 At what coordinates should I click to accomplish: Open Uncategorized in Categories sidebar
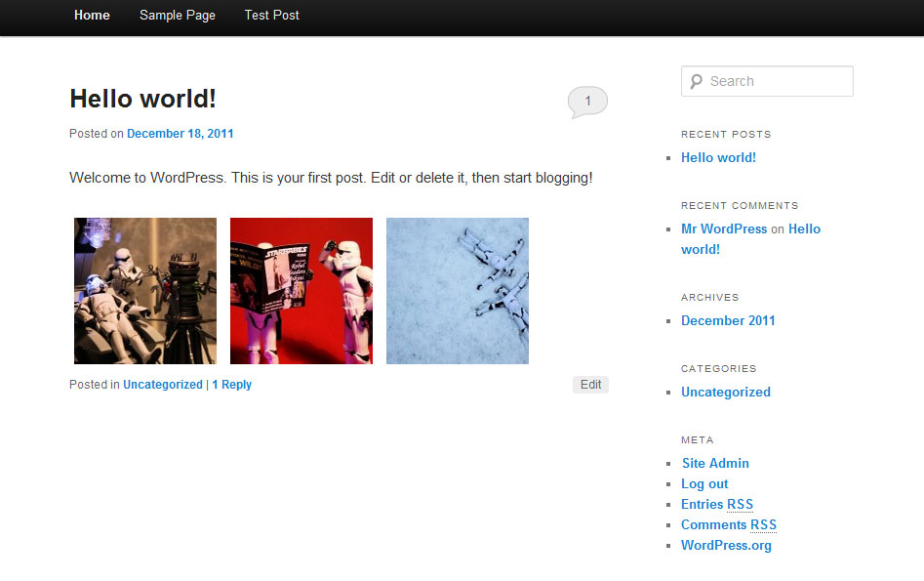pyautogui.click(x=726, y=393)
